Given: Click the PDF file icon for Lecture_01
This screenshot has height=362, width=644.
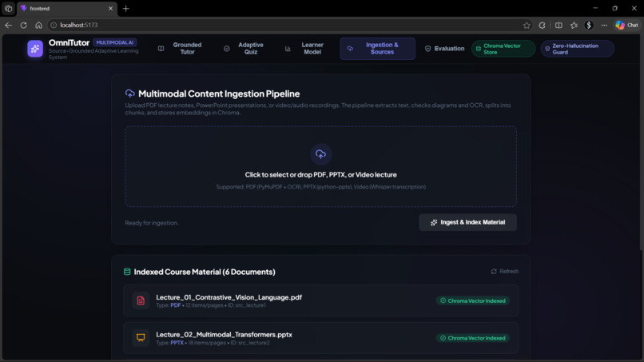Looking at the screenshot, I should click(x=141, y=300).
